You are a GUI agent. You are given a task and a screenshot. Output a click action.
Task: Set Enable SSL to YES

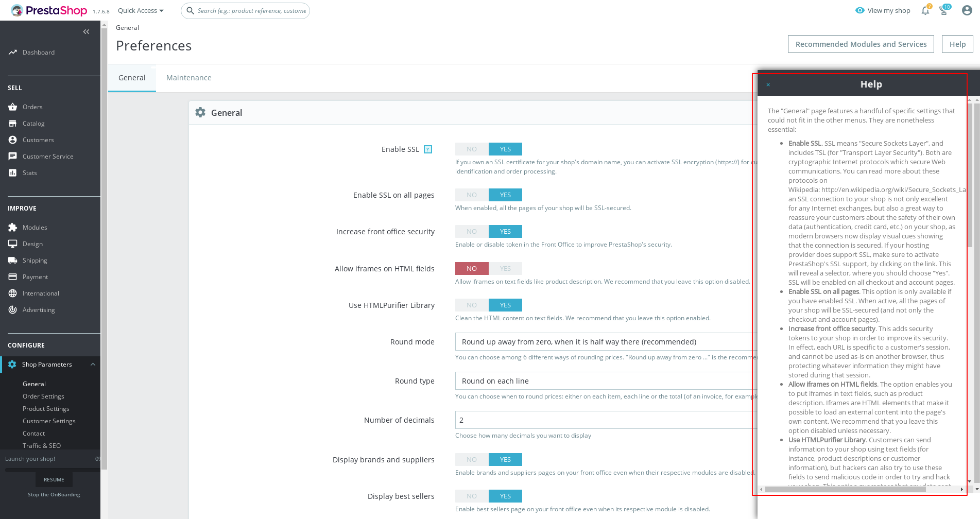tap(505, 149)
